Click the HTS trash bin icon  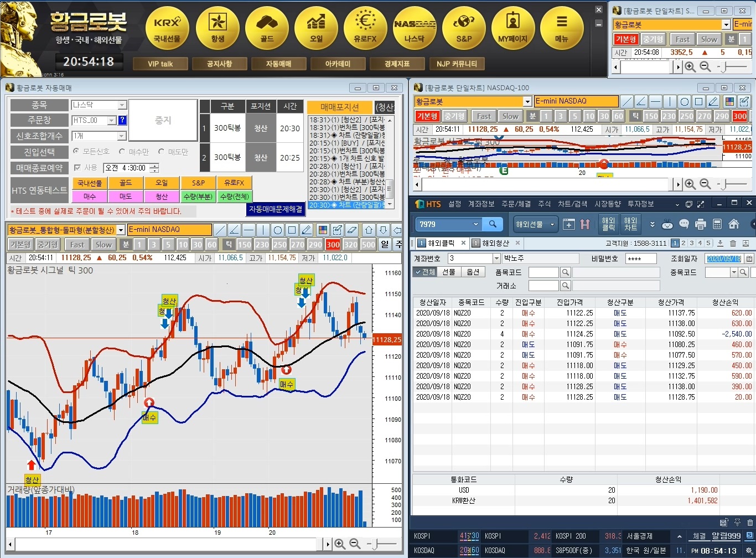(733, 243)
